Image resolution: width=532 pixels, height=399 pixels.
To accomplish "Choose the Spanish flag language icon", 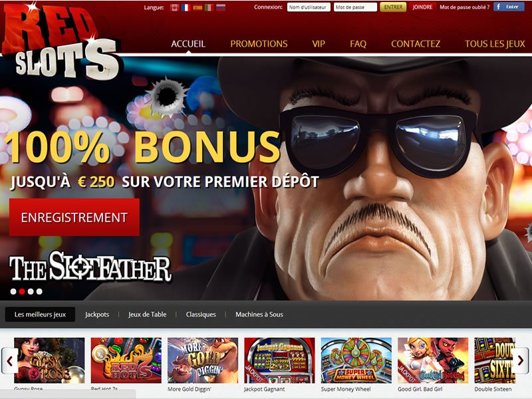I will [x=198, y=7].
